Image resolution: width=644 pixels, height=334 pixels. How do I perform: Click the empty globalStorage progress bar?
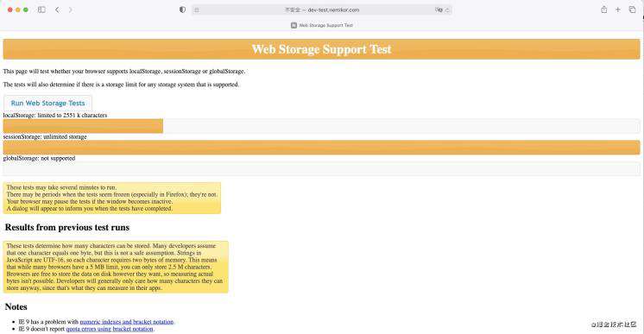pos(322,169)
